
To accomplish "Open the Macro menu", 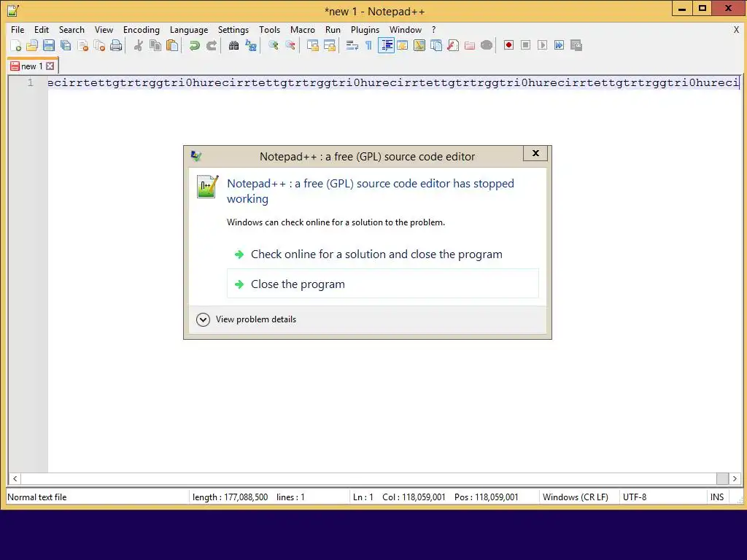I will (x=303, y=29).
